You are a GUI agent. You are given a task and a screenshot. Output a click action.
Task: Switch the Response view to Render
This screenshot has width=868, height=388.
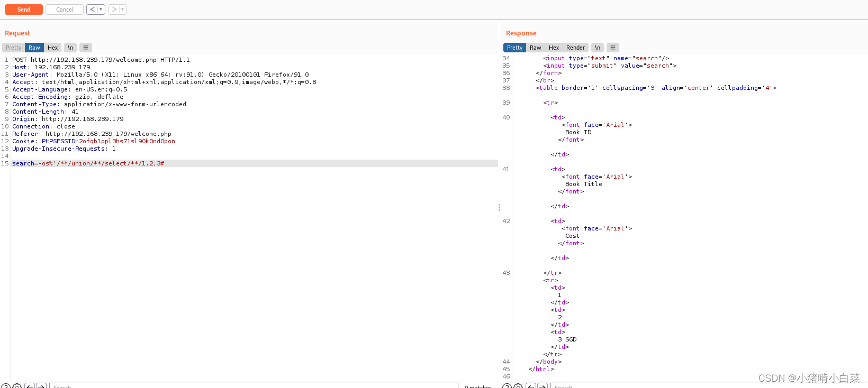click(575, 48)
